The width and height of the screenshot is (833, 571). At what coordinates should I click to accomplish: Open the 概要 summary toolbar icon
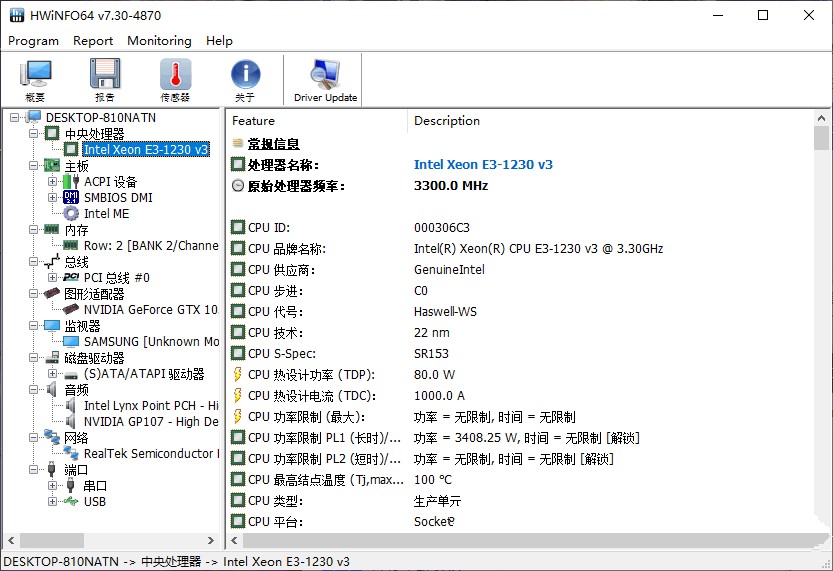35,80
